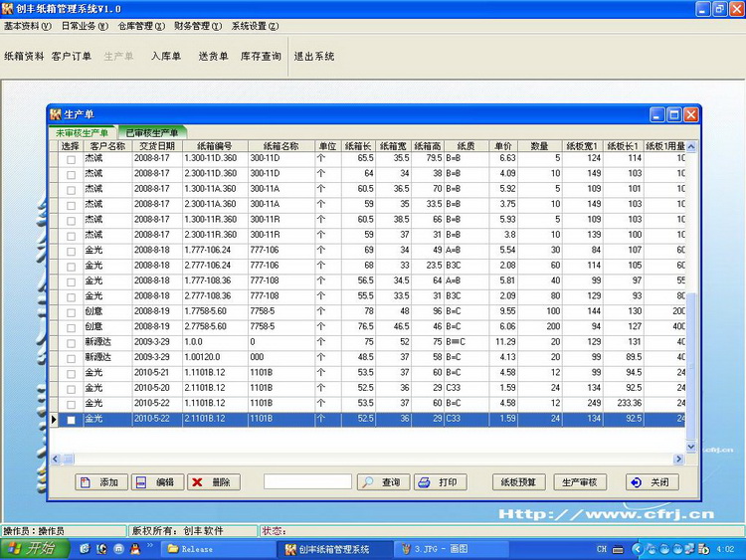Click the magnifier 查询 (Search) icon
Screen dimensions: 746x560
(x=367, y=482)
